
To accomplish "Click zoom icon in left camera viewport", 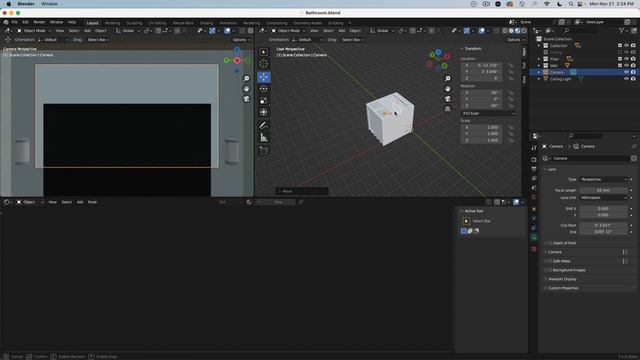I will point(247,78).
